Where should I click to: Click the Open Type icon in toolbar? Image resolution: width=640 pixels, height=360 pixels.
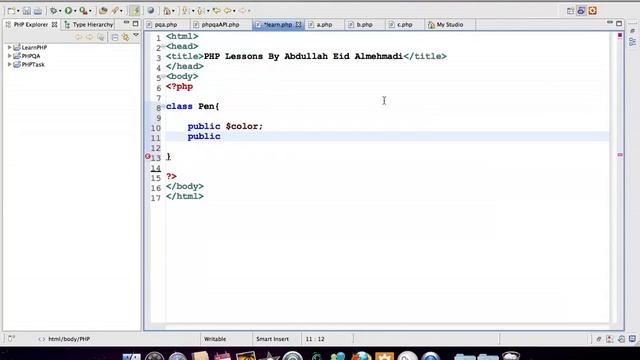point(103,11)
